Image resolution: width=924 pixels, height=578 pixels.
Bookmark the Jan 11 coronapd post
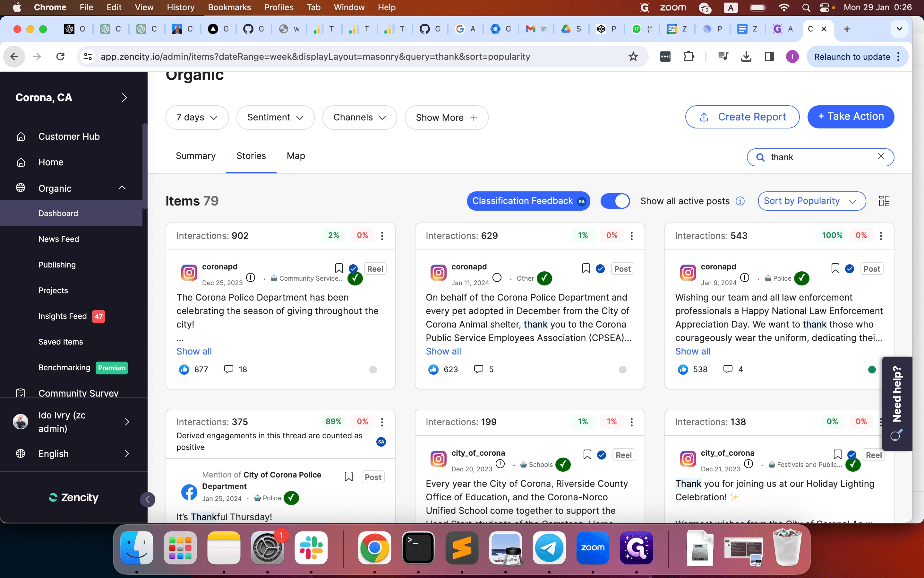tap(586, 268)
